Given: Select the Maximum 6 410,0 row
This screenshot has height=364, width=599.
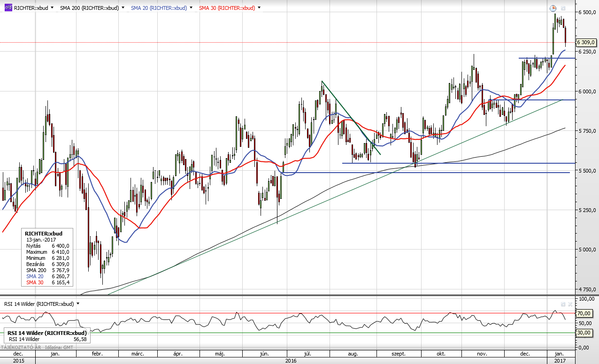Looking at the screenshot, I should pos(48,252).
